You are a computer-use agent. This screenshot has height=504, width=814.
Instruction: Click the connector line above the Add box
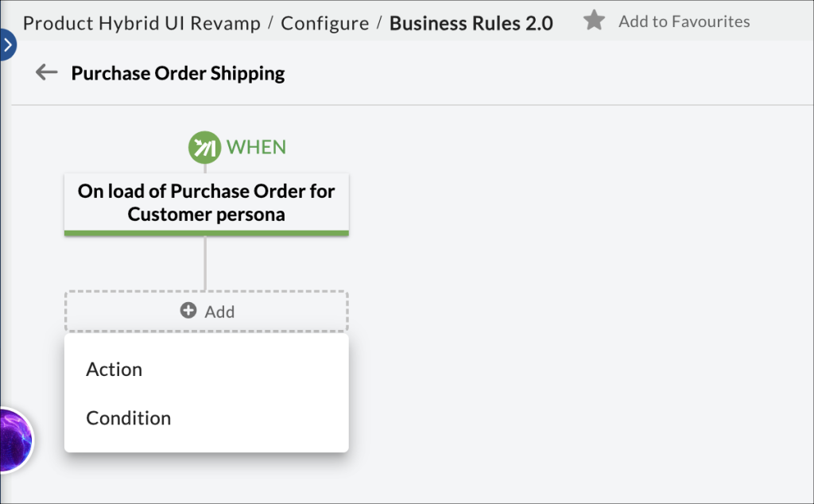click(x=205, y=263)
